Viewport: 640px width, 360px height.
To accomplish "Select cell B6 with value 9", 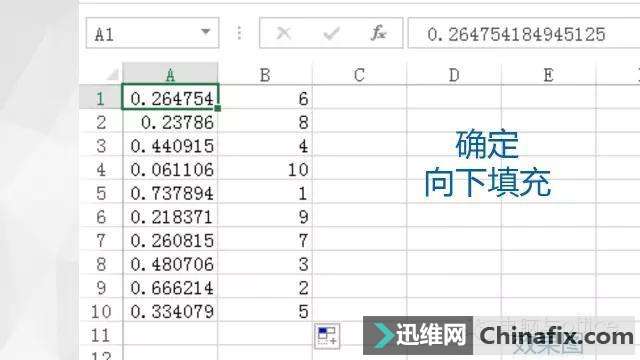I will [265, 216].
